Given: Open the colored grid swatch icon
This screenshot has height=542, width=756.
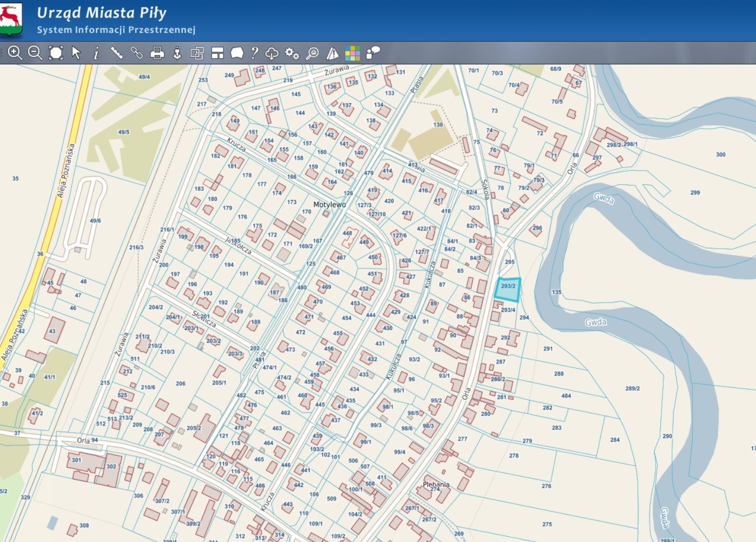Looking at the screenshot, I should pyautogui.click(x=352, y=53).
